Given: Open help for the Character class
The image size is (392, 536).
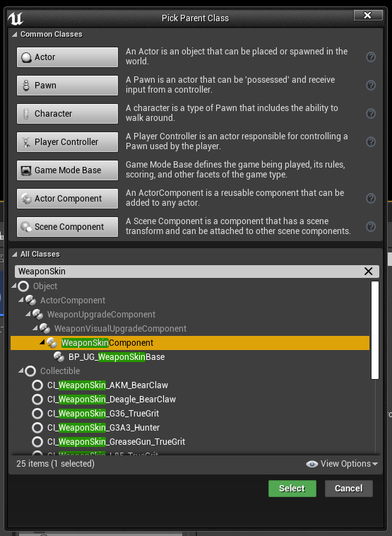Looking at the screenshot, I should 371,113.
